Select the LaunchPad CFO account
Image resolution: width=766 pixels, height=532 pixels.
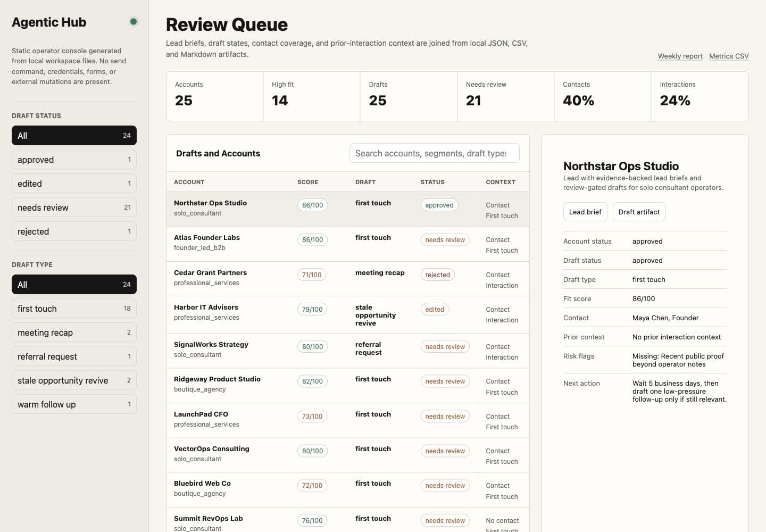tap(348, 420)
